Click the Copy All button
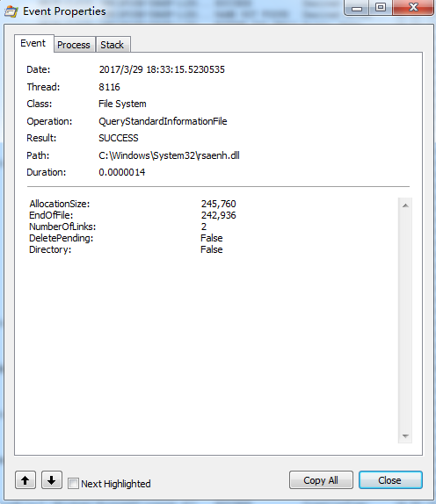Image resolution: width=436 pixels, height=504 pixels. pos(321,480)
